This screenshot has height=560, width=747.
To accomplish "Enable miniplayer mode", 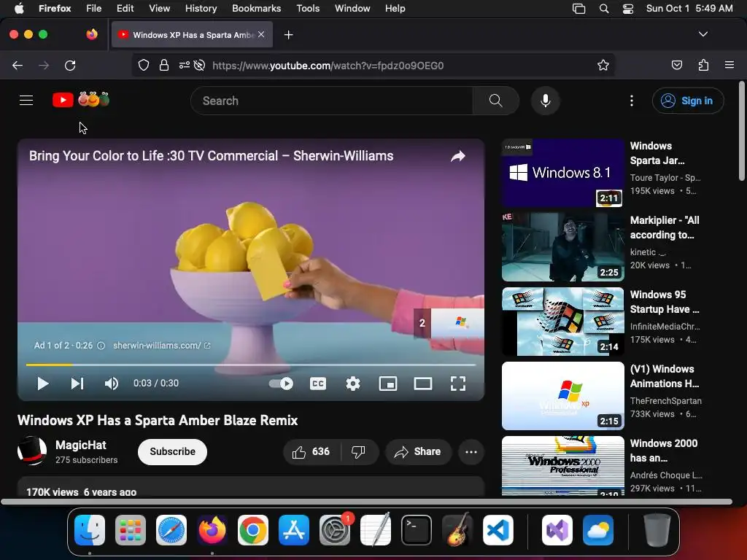I will 388,384.
